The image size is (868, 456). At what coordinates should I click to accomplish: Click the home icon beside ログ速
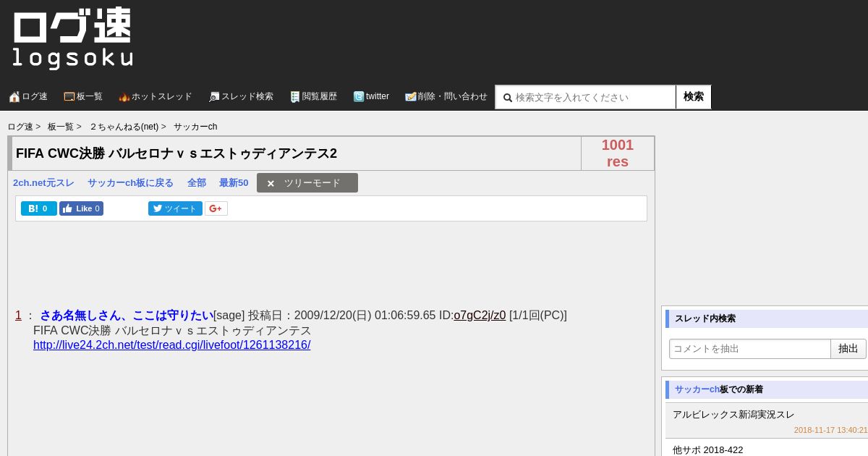pyautogui.click(x=14, y=96)
